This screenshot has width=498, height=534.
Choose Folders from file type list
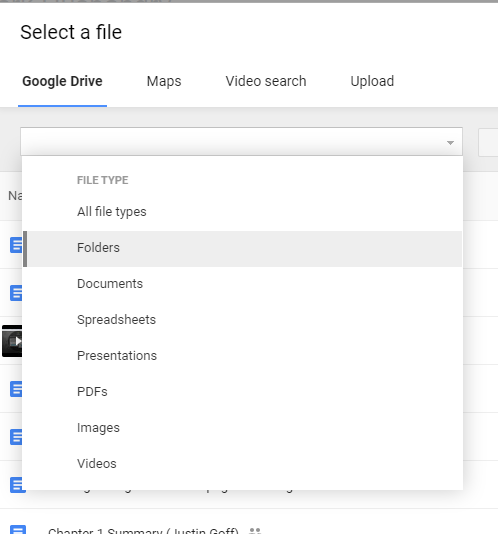(242, 248)
